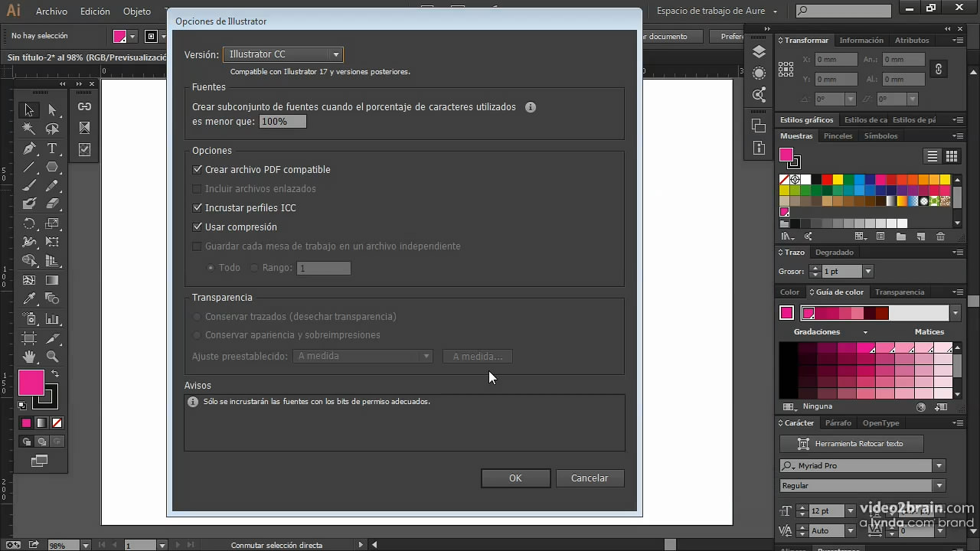
Task: Open Ajuste preestablecido A medida dropdown
Action: click(364, 356)
